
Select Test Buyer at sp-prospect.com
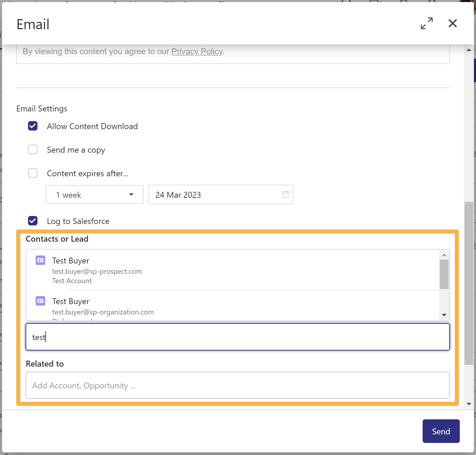pos(97,270)
